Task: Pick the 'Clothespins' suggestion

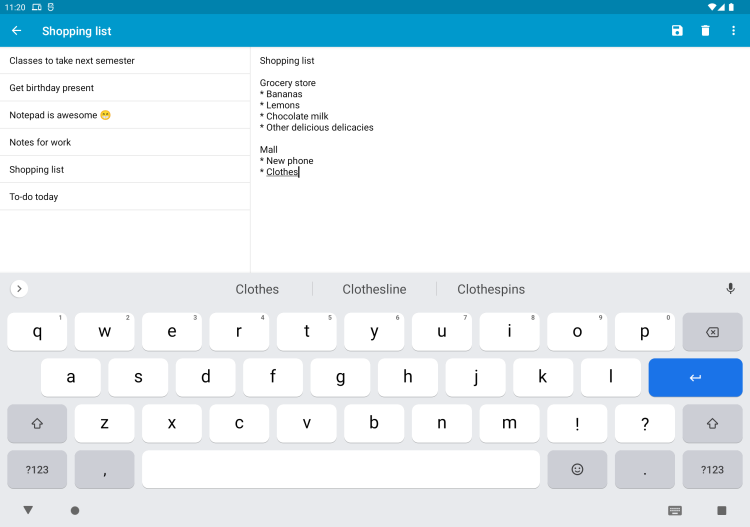Action: pyautogui.click(x=491, y=289)
